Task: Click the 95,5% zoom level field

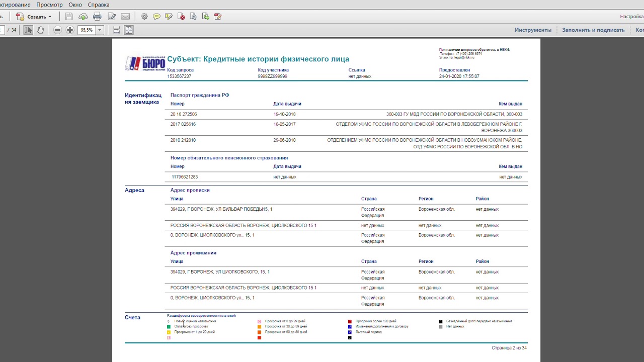Action: (87, 30)
